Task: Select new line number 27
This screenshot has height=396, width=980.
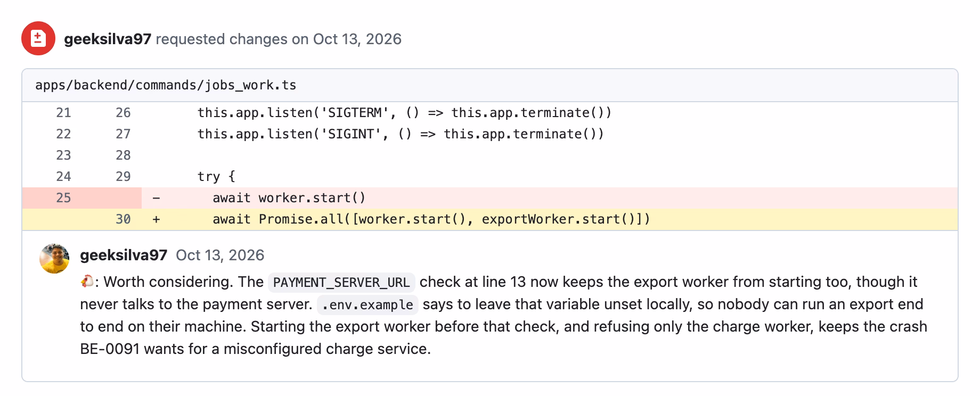Action: click(x=123, y=134)
